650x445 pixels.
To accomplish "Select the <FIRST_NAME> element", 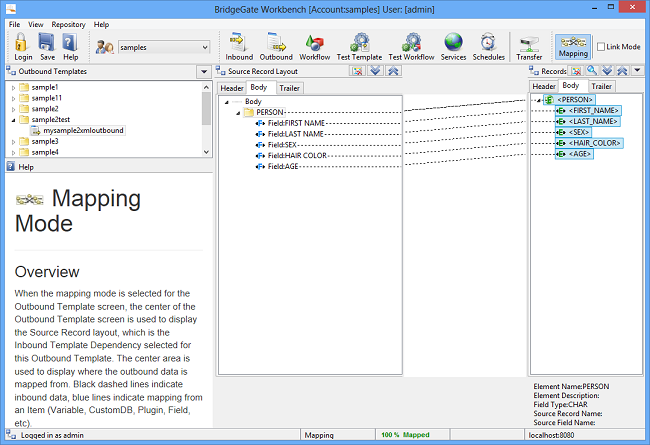I will (588, 110).
